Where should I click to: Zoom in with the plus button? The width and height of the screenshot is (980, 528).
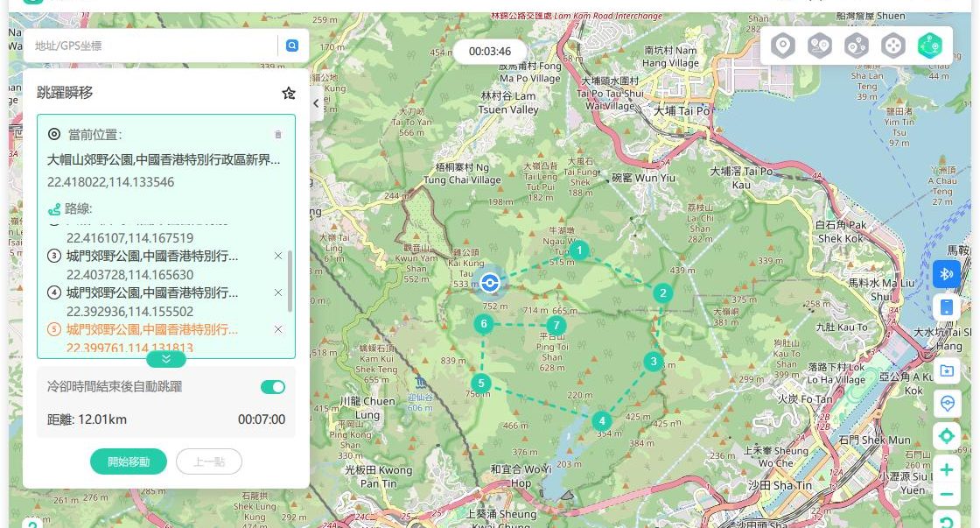(x=946, y=470)
